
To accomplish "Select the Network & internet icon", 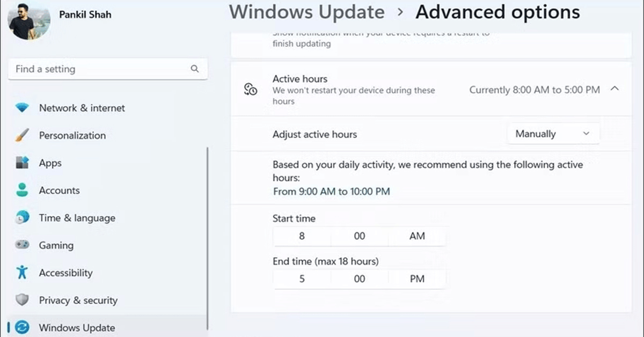I will tap(23, 108).
